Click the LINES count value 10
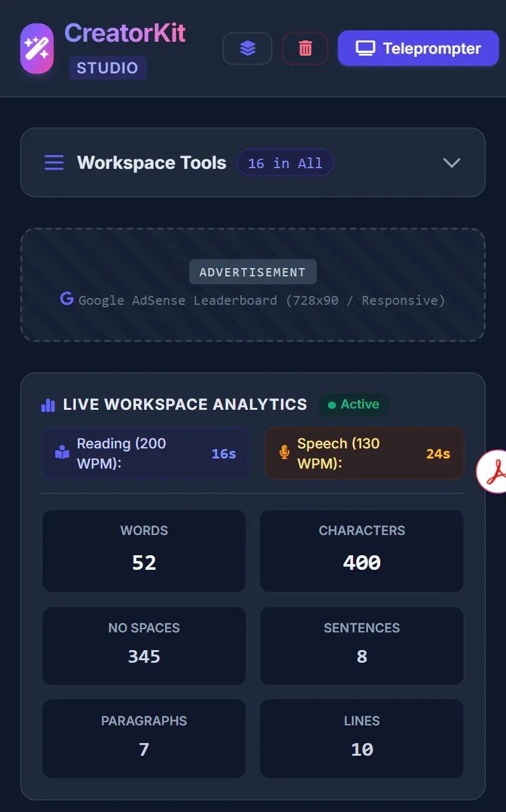Screen dimensions: 506x812 tap(362, 749)
